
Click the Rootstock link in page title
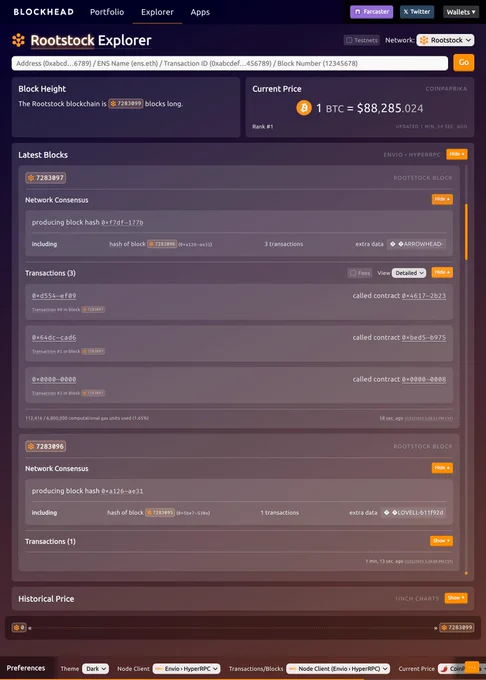[62, 40]
